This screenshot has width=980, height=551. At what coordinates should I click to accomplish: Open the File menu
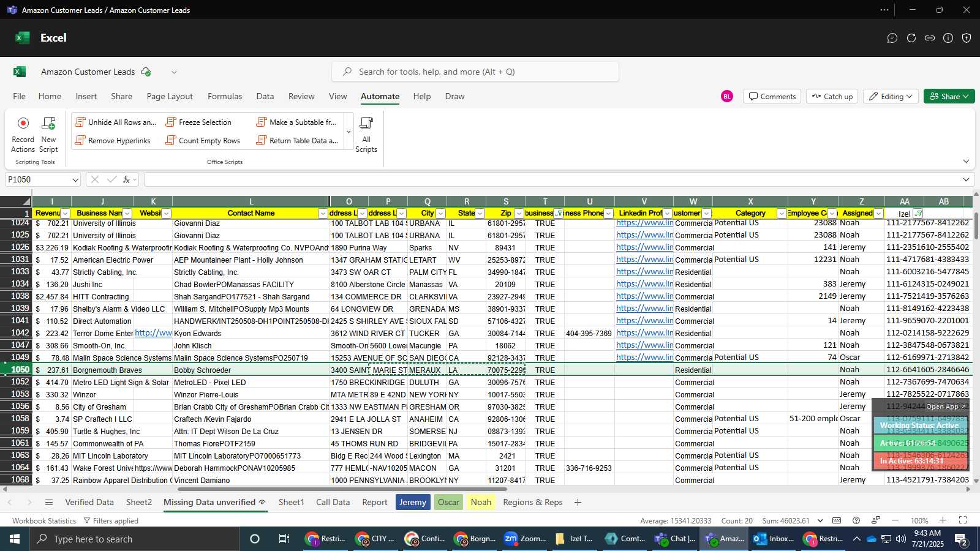[x=20, y=96]
